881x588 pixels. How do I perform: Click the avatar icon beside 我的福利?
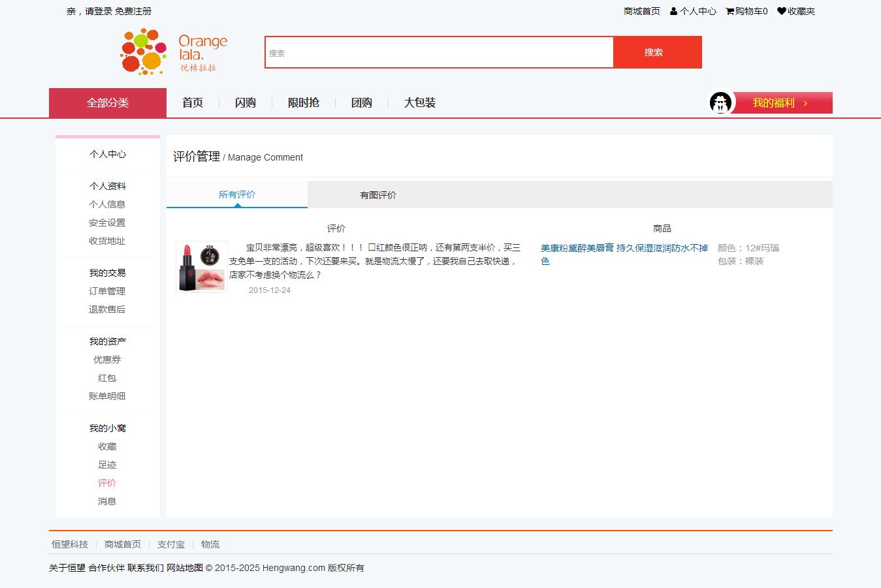tap(721, 103)
